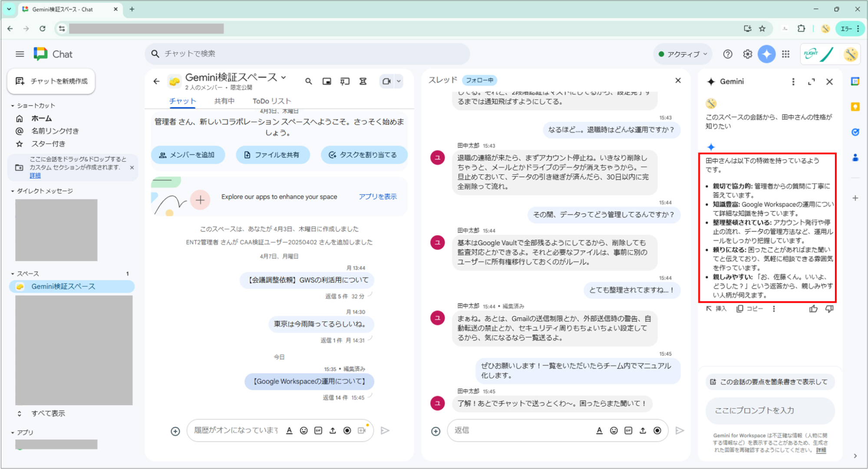Click ファイルを共有 button

coord(272,155)
